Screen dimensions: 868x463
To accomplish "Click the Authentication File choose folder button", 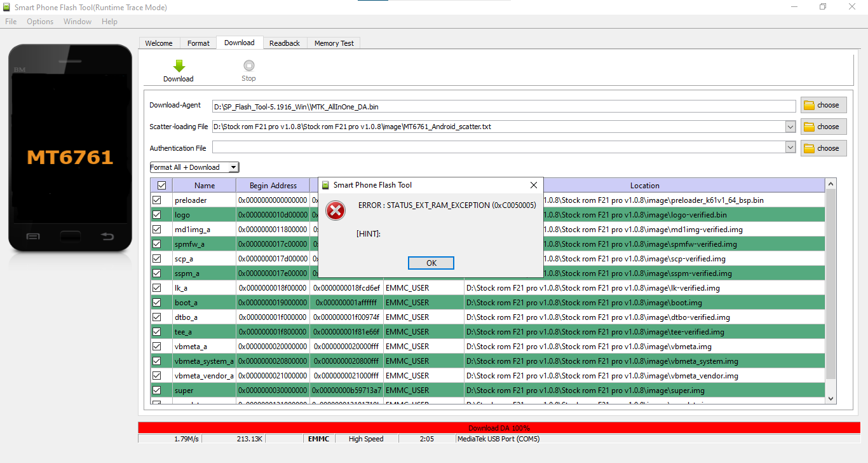I will (x=823, y=148).
